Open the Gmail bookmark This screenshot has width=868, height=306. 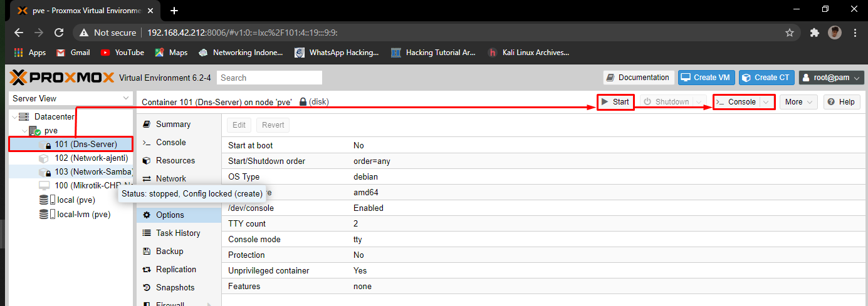tap(73, 53)
